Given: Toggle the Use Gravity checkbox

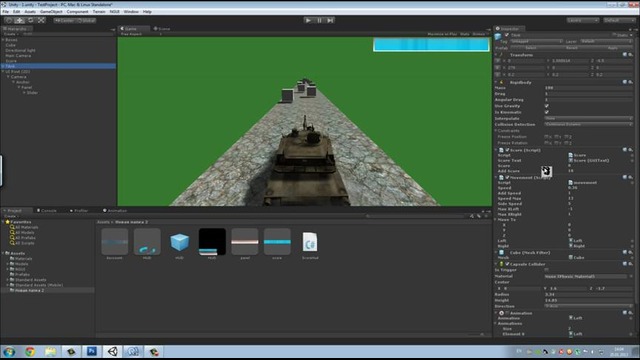Looking at the screenshot, I should pyautogui.click(x=547, y=106).
